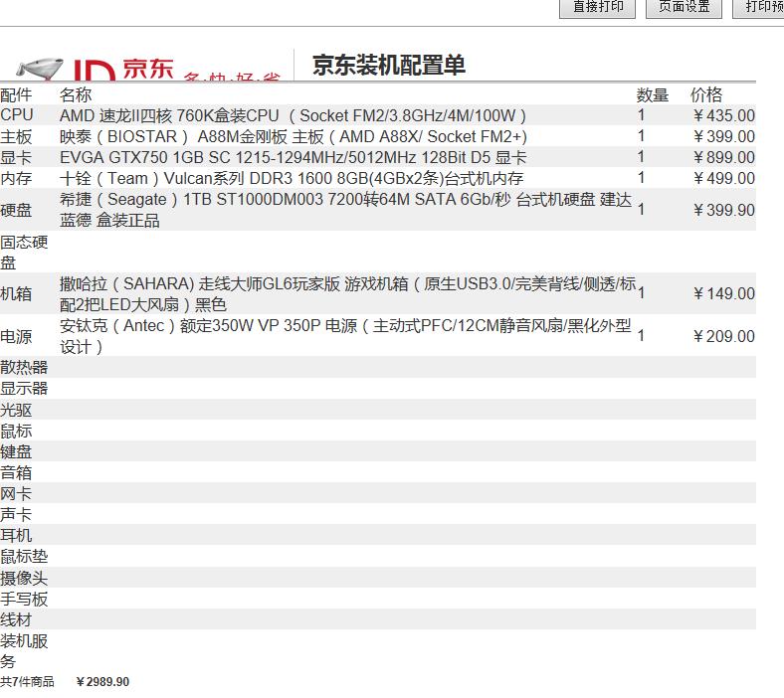Click the ￥149.00 price cell
This screenshot has height=698, width=784.
[x=723, y=293]
